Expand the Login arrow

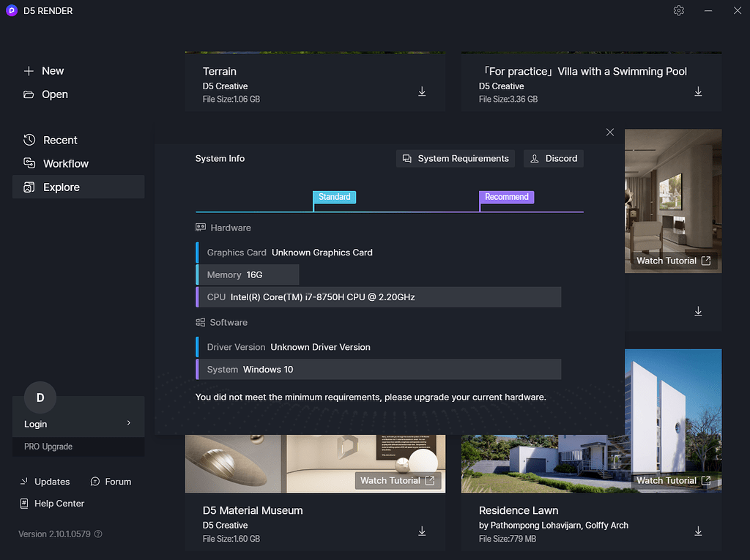129,423
